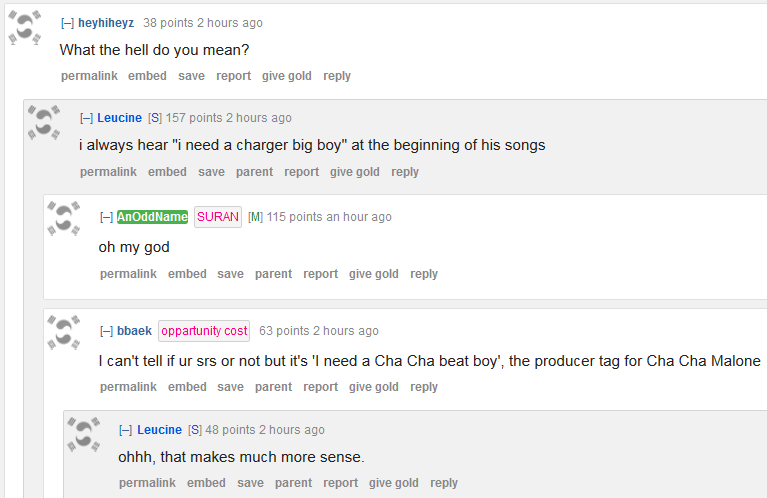Collapse Leucine's 'charger big boy' comment

coord(86,118)
